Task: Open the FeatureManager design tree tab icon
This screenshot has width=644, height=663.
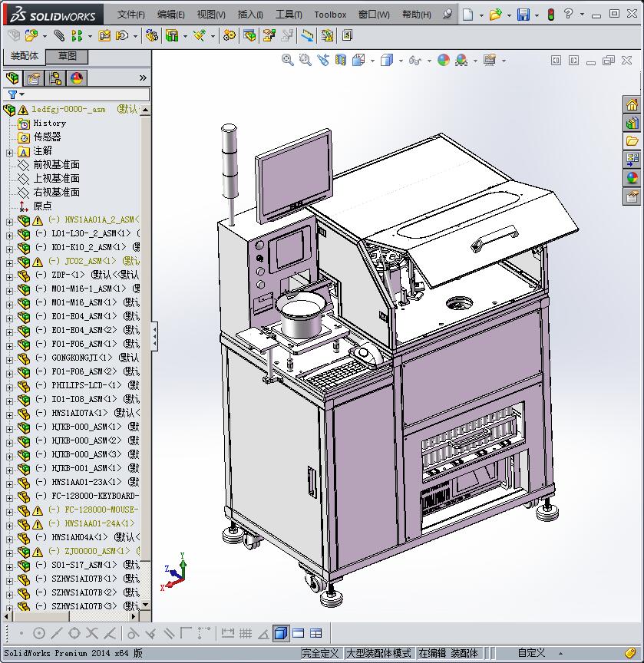Action: [12, 78]
